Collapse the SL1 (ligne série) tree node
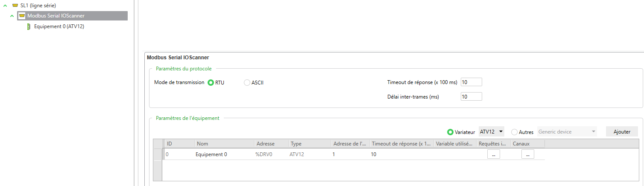644x186 pixels. pyautogui.click(x=5, y=5)
